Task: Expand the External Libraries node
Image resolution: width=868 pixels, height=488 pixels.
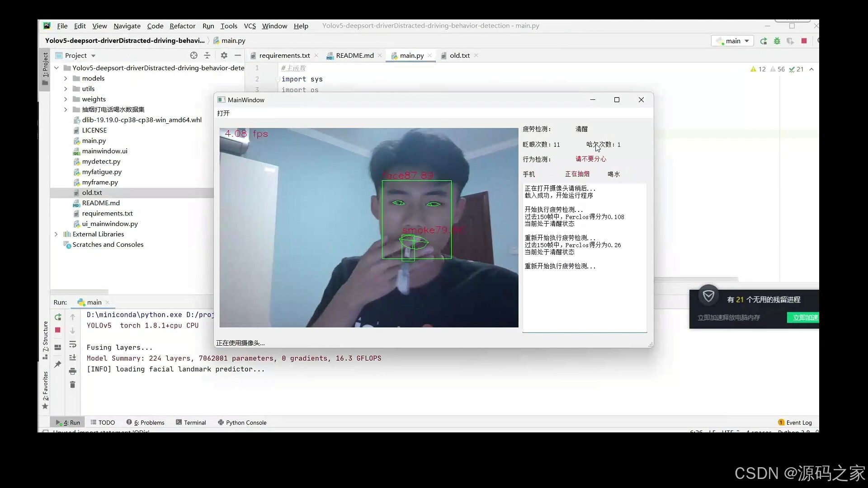Action: (x=56, y=234)
